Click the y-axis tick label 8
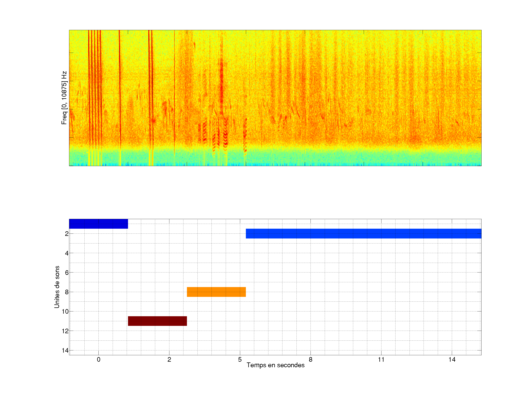 click(67, 292)
